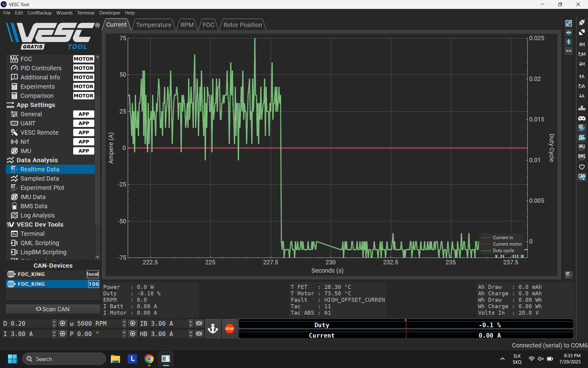Open the Developer menu

coord(110,13)
